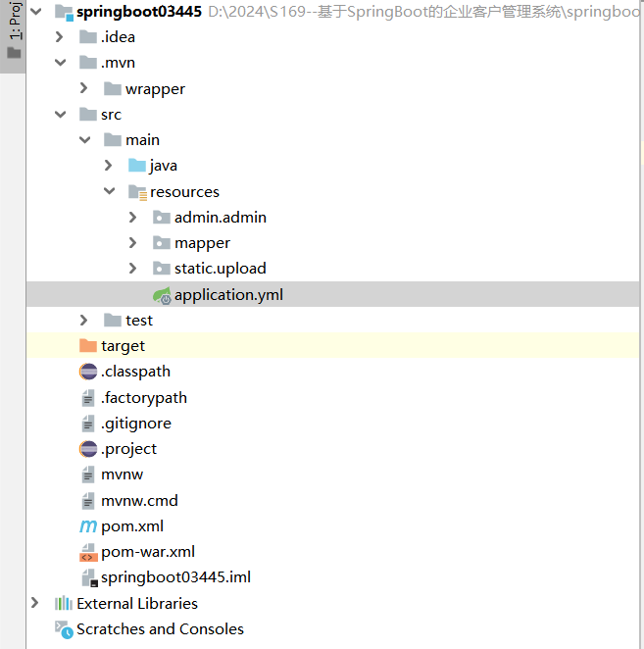Click the Maven icon beside pom.xml
This screenshot has width=644, height=649.
coord(88,526)
